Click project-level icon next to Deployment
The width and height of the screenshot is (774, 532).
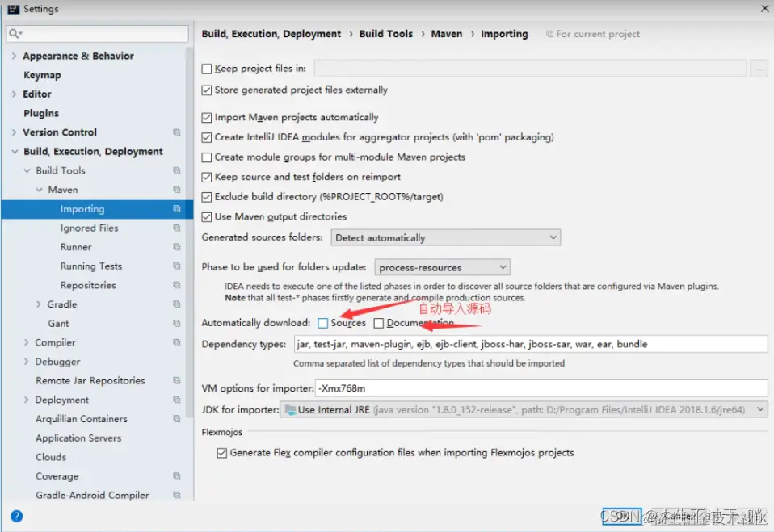(177, 400)
